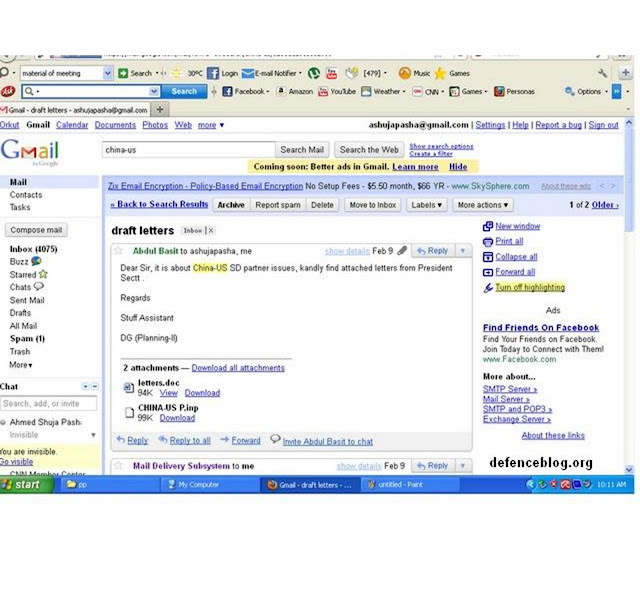Screen dimensions: 640x594
Task: Click the Buzz icon in sidebar
Action: (36, 261)
